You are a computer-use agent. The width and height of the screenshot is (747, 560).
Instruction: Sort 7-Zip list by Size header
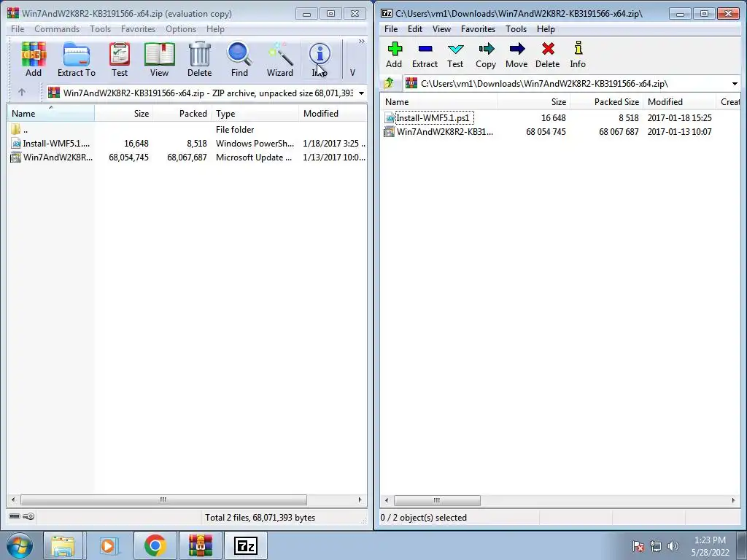point(533,102)
